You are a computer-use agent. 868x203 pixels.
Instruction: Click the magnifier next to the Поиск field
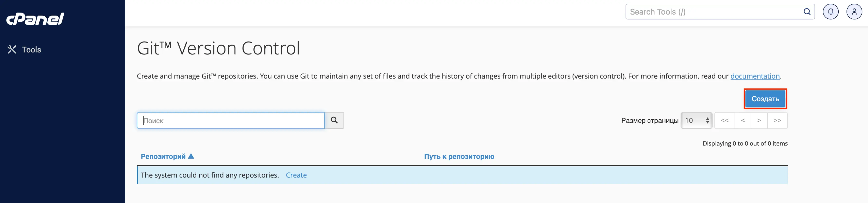point(334,120)
